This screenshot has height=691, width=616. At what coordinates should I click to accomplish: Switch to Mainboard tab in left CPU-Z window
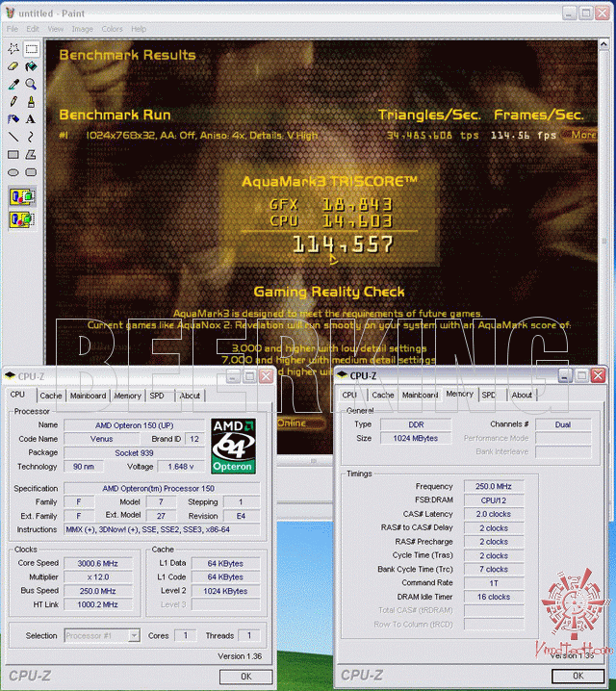tap(88, 396)
